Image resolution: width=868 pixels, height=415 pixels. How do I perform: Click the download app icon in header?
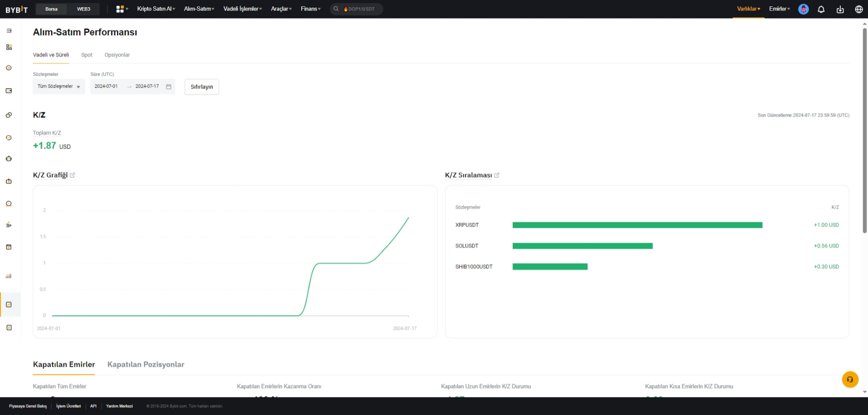click(x=840, y=9)
